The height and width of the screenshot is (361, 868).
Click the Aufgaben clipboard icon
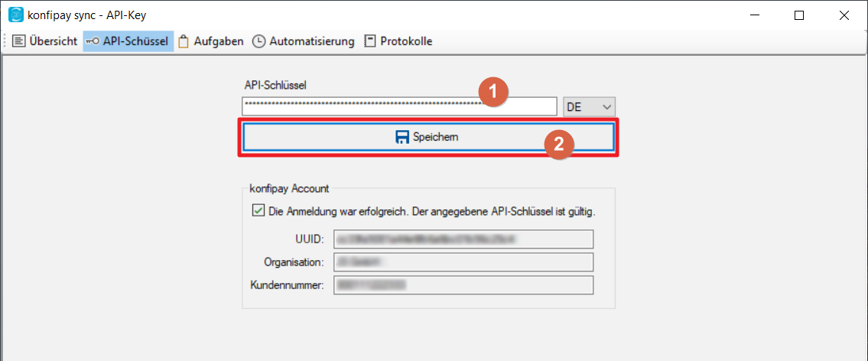[184, 41]
